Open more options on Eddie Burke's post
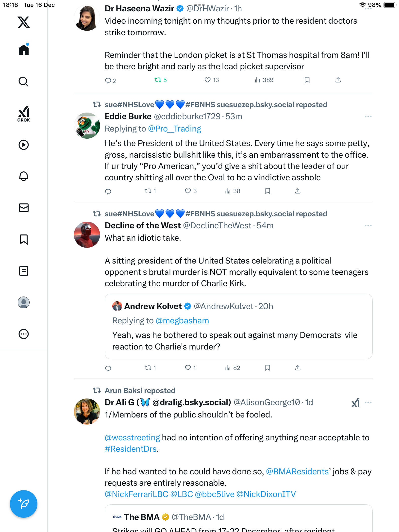 [x=368, y=116]
